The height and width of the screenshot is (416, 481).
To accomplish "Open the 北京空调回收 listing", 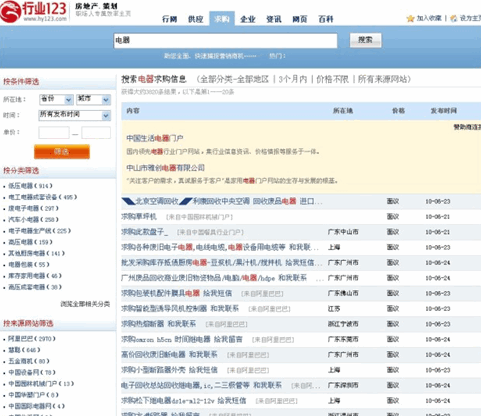I will coord(222,201).
